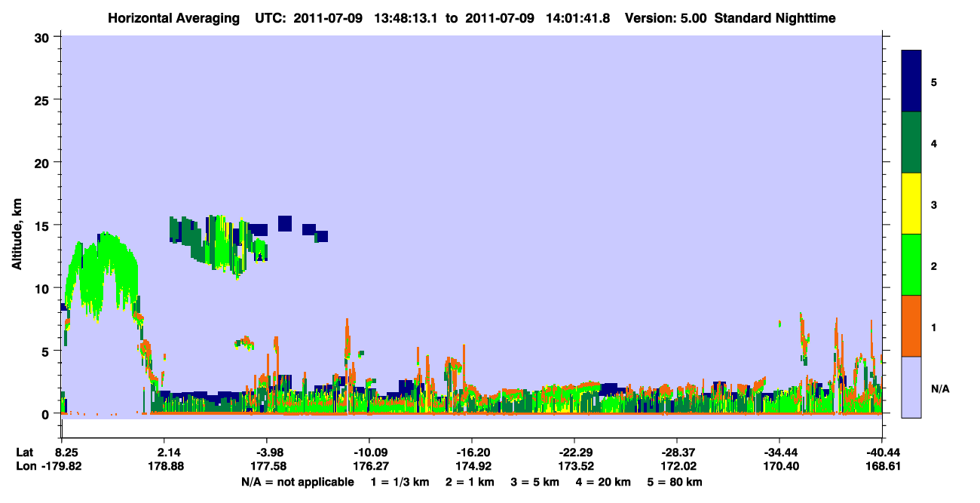Click the longitude value 170.40
Image resolution: width=980 pixels, height=503 pixels.
click(x=779, y=467)
